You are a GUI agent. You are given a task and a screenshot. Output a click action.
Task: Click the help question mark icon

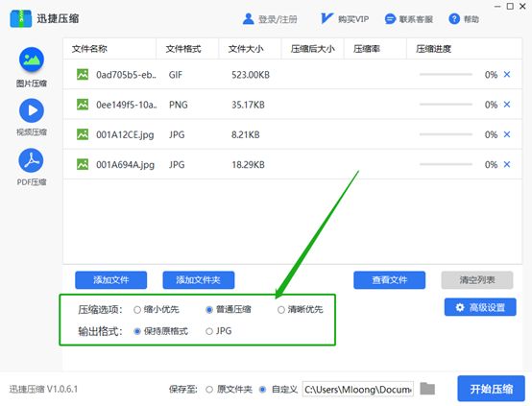point(454,19)
